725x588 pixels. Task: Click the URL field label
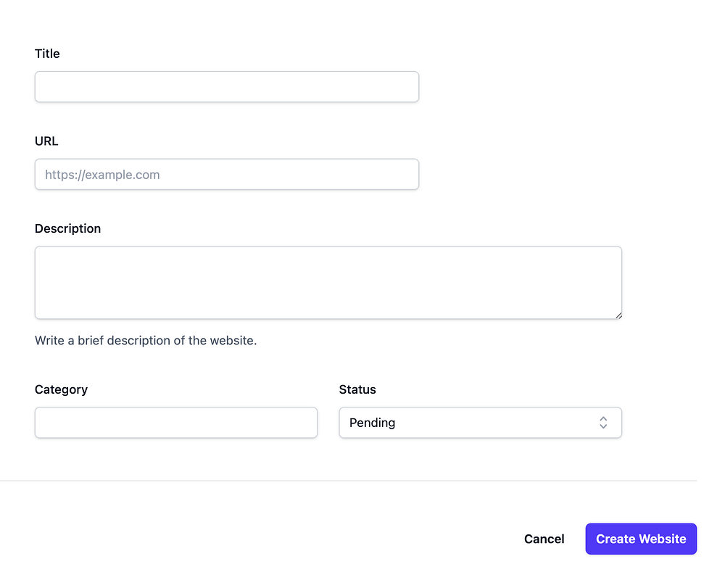pos(46,141)
